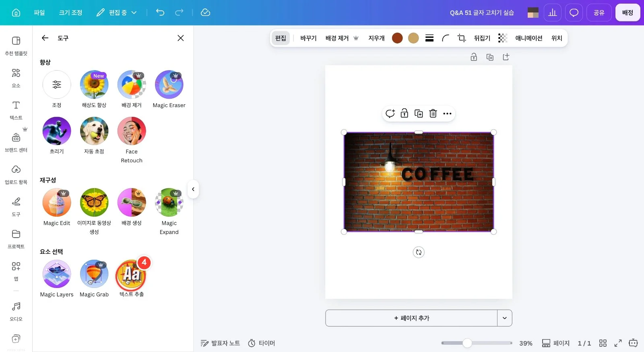Click the zoom slider handle
644x352 pixels.
pyautogui.click(x=467, y=343)
